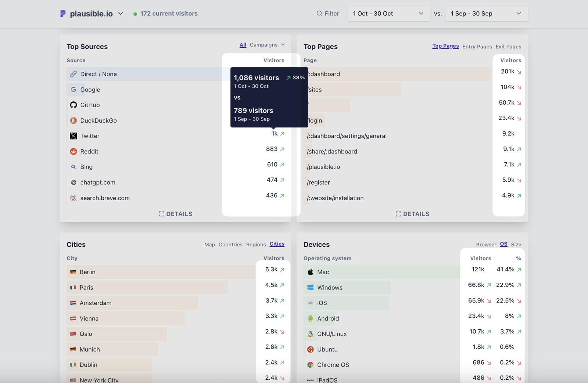Click the GNU/Linux penguin icon

[x=311, y=334]
